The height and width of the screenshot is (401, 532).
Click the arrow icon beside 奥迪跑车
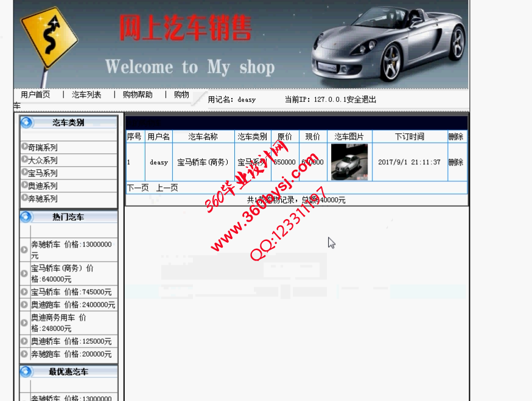point(24,305)
